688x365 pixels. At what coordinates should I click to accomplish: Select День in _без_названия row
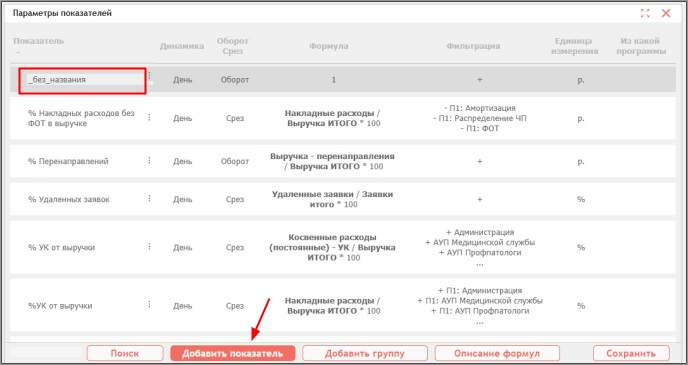click(x=183, y=80)
